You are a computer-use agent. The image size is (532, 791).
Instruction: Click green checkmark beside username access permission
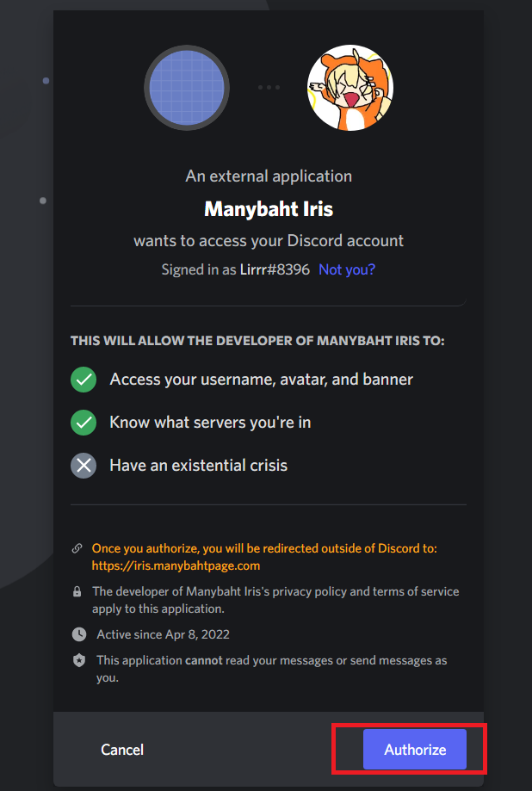tap(84, 380)
